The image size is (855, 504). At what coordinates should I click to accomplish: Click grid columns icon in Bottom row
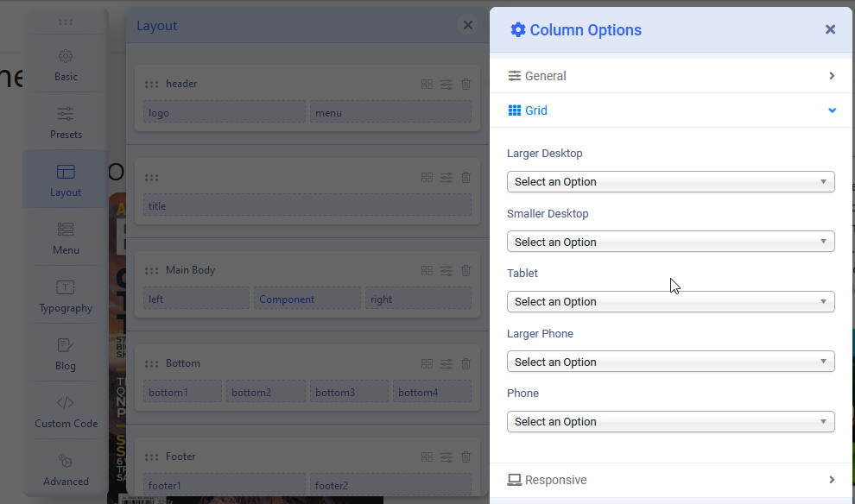pos(427,363)
